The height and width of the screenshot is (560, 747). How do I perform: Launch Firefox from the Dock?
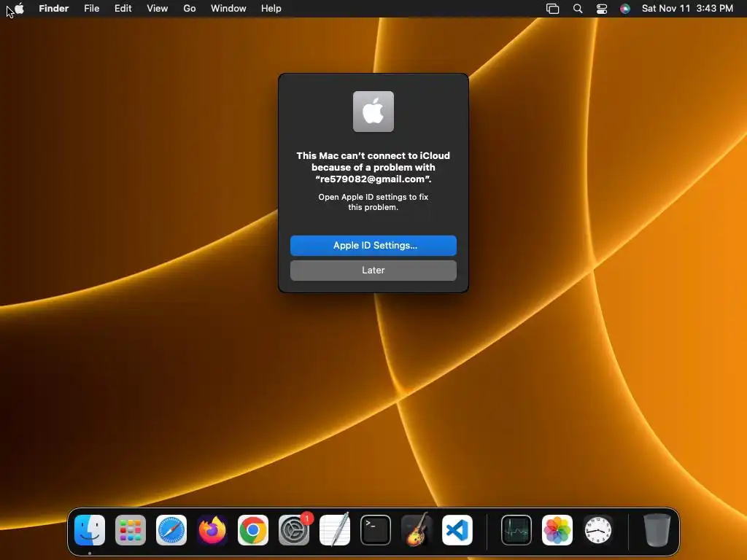pos(212,530)
